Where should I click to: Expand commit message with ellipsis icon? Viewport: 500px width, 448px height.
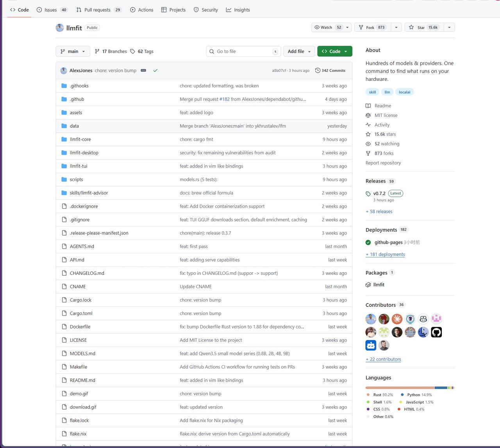(x=143, y=71)
